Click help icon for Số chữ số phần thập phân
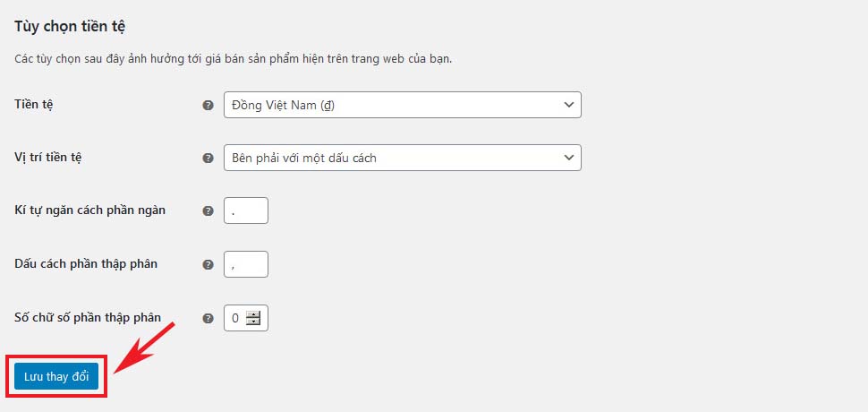 [208, 318]
